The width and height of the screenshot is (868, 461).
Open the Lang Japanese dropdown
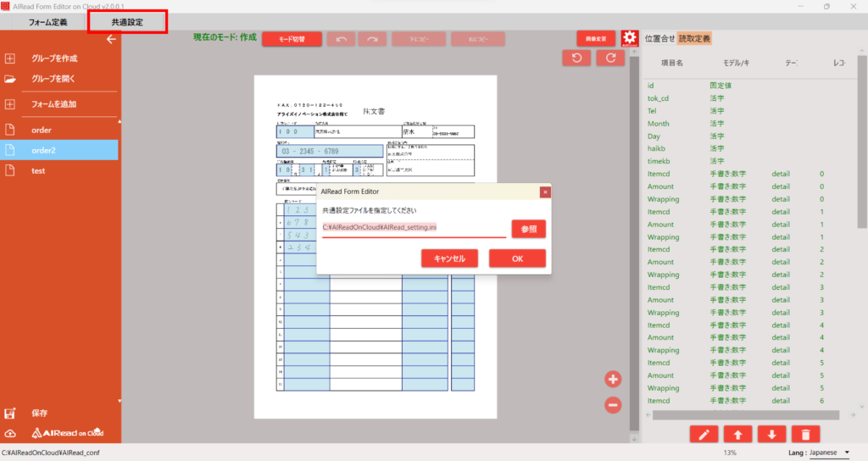click(828, 453)
